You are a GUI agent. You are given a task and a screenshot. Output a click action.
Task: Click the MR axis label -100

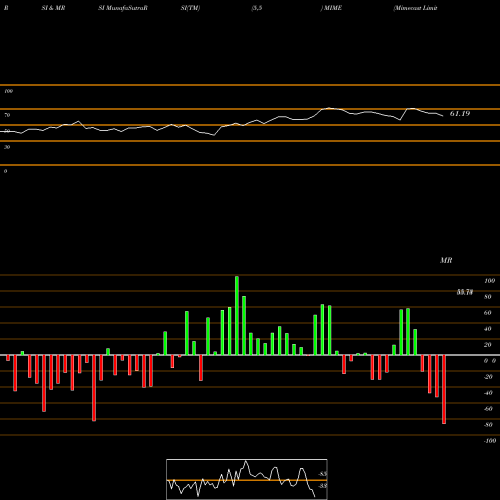coord(490,441)
